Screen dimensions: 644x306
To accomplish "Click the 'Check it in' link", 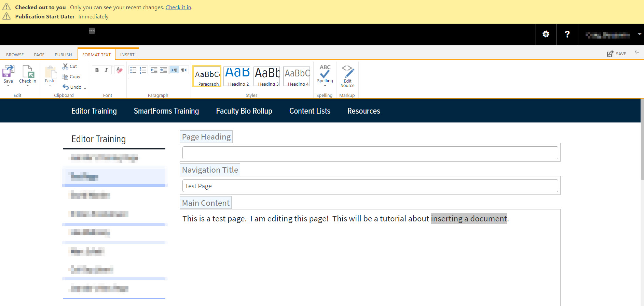I will 178,7.
